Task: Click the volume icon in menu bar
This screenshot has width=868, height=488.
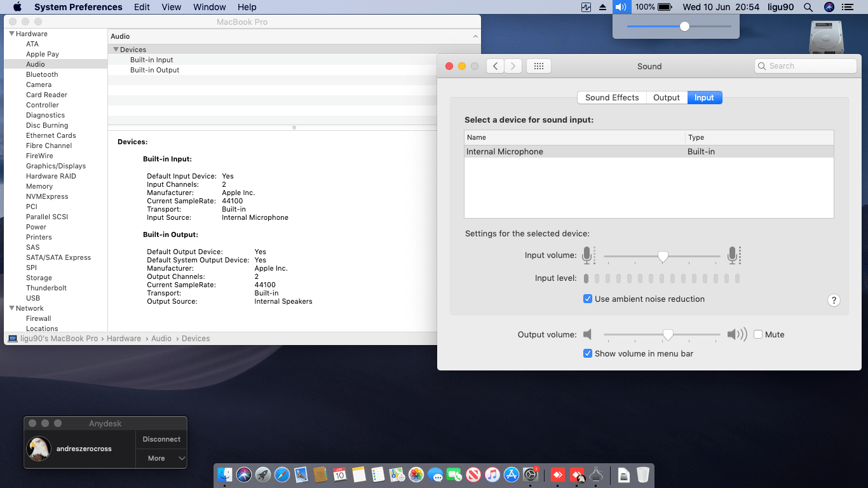Action: tap(620, 7)
